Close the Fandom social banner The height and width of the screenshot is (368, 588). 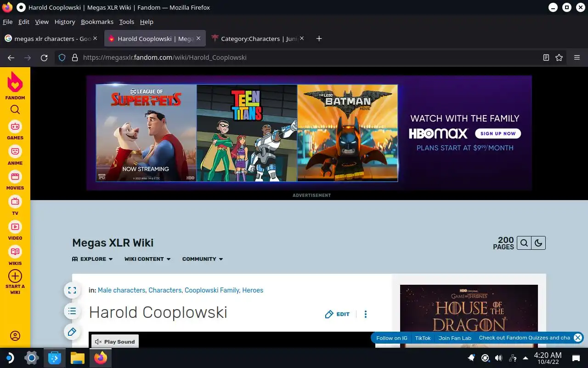(x=578, y=338)
